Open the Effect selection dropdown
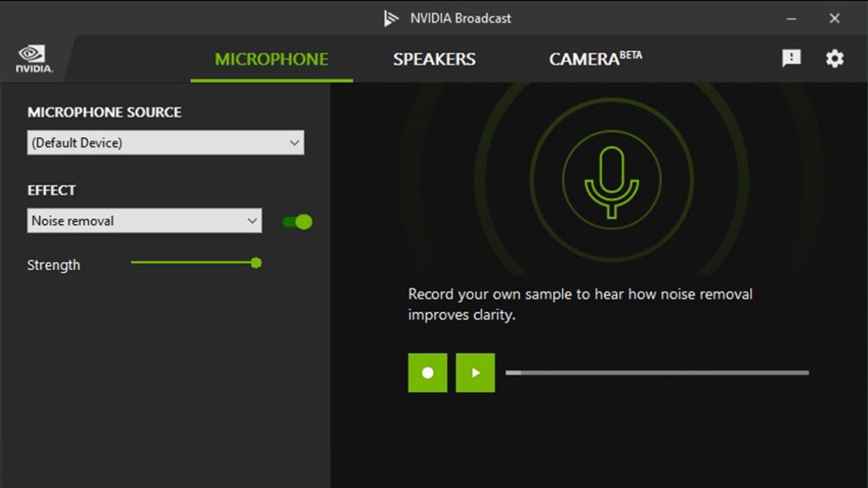The height and width of the screenshot is (488, 868). click(x=144, y=221)
